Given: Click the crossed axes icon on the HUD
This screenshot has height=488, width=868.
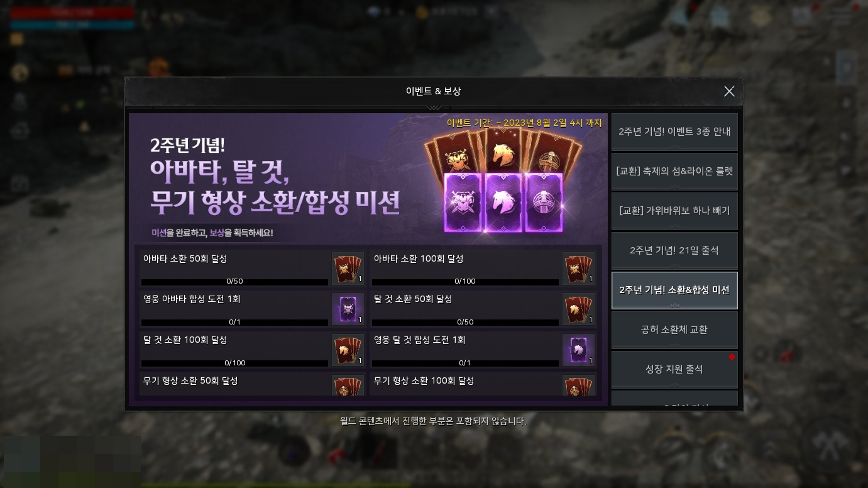Looking at the screenshot, I should point(826,447).
